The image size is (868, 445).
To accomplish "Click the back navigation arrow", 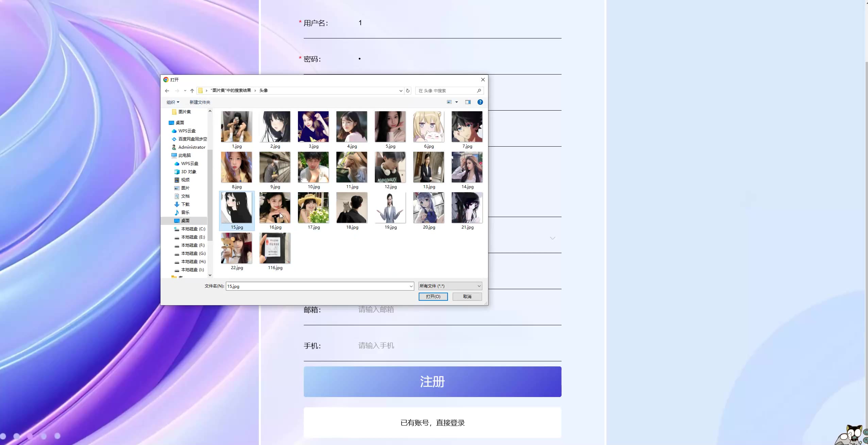I will (x=167, y=90).
